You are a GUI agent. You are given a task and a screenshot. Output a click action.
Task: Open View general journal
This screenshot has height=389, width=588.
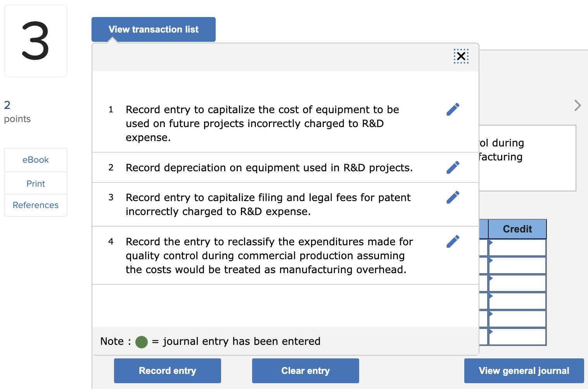(x=524, y=371)
